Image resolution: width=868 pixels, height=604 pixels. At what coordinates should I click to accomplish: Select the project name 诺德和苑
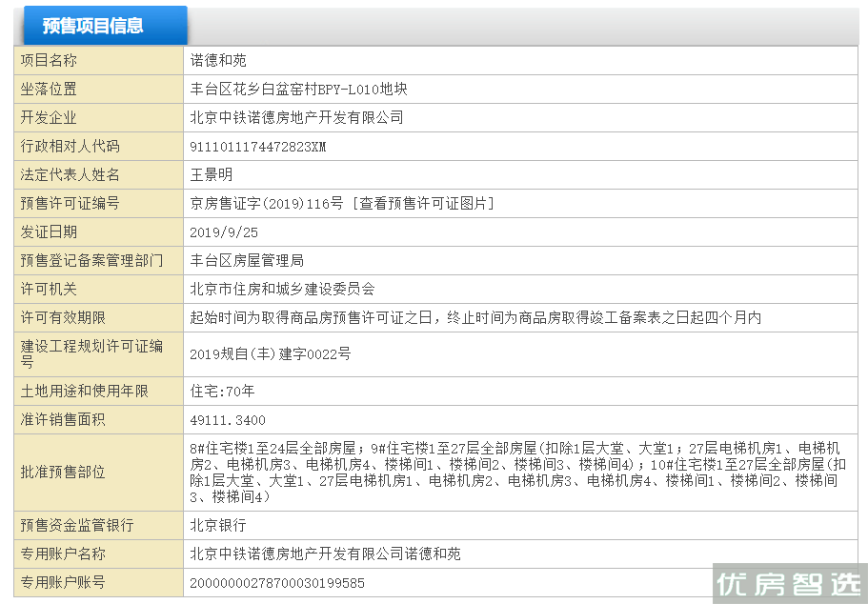pos(218,60)
